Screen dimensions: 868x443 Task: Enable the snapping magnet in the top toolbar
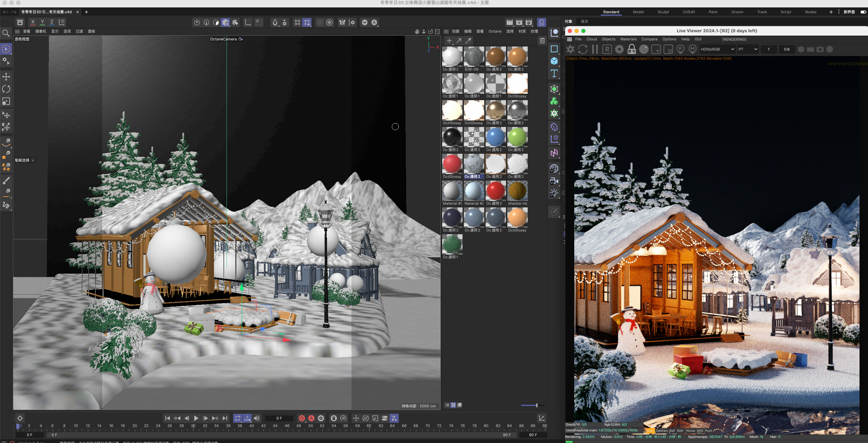click(x=275, y=22)
